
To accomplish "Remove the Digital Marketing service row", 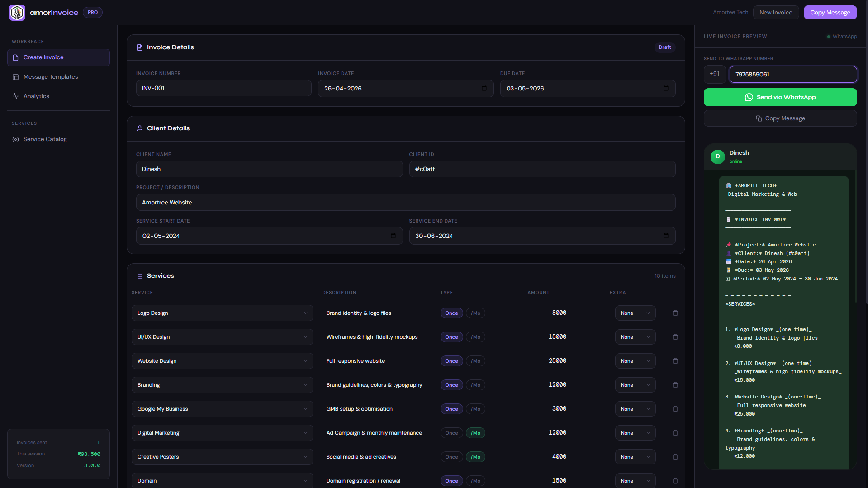I will coord(675,433).
